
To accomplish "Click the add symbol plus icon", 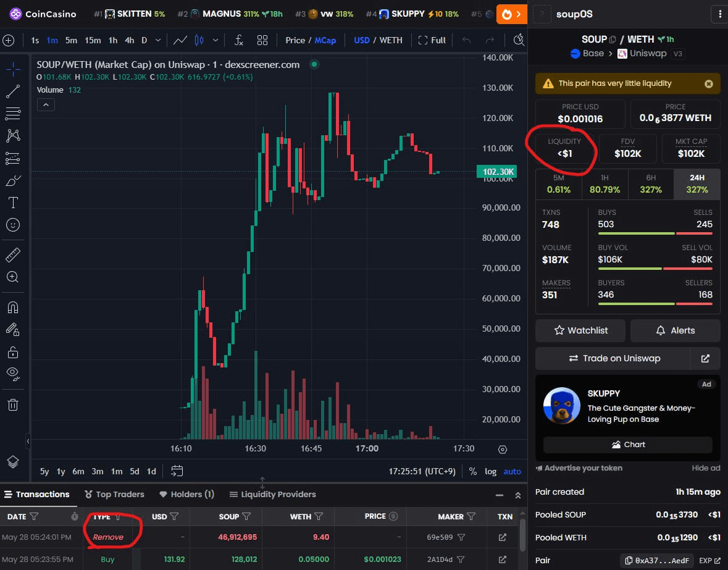I will tap(9, 40).
